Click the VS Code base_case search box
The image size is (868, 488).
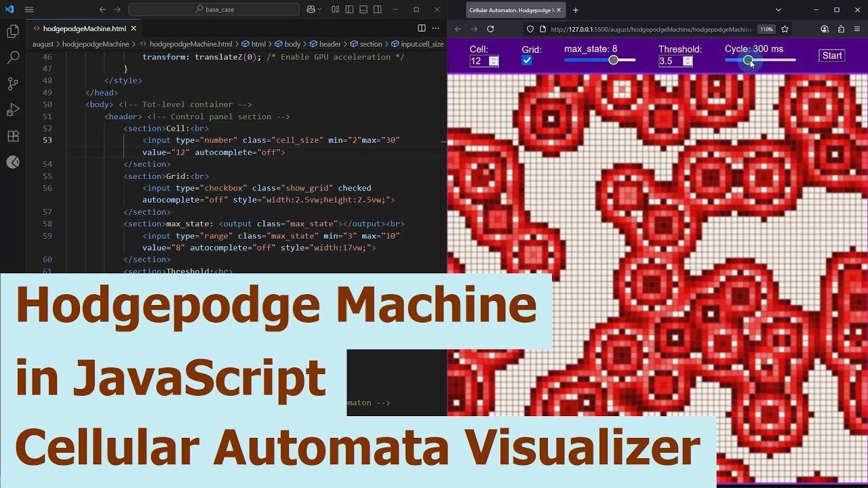[214, 9]
